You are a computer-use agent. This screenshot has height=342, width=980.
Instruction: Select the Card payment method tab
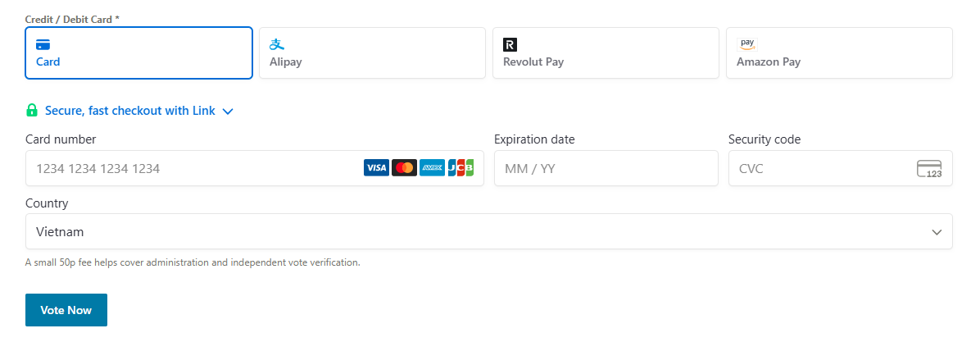138,53
